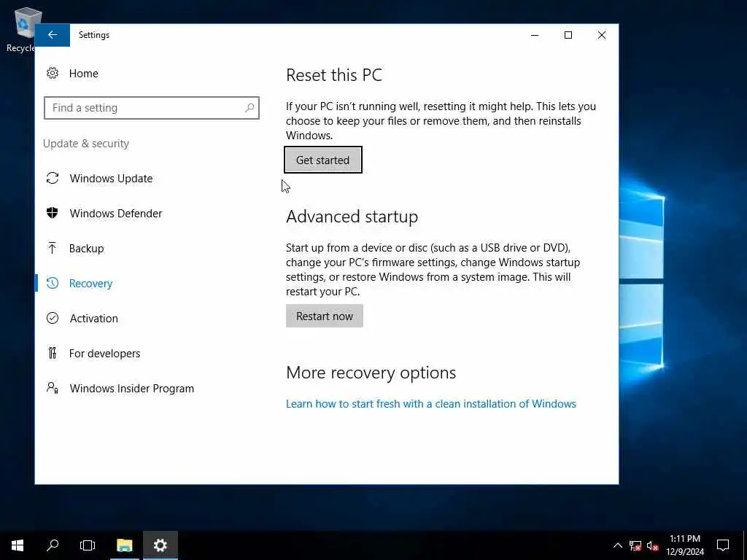The image size is (747, 560).
Task: Open Windows Insider Program page
Action: tap(132, 389)
